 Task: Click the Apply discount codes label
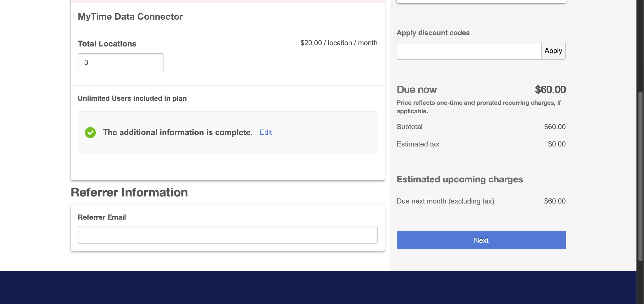(433, 33)
